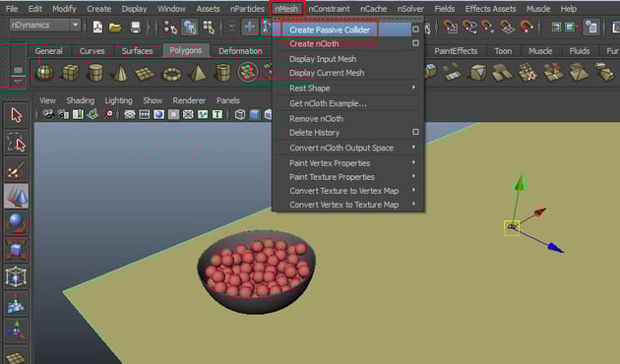Toggle film gate in panel toolbar
Viewport: 620px width, 364px height.
145,115
